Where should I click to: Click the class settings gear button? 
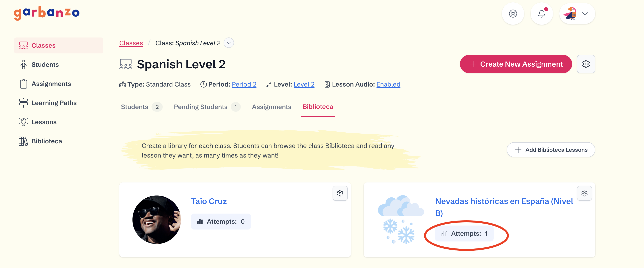point(586,64)
